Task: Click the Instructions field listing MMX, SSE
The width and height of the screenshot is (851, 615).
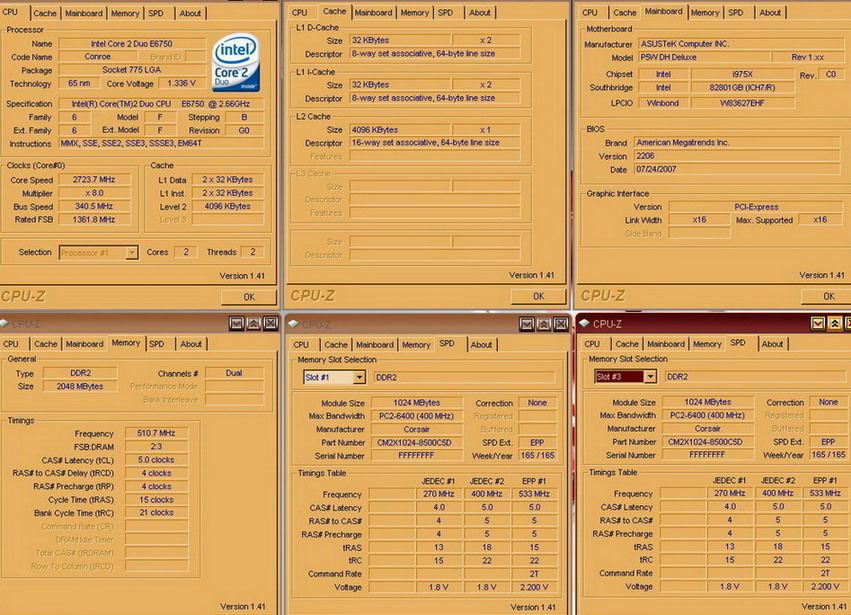Action: click(x=161, y=143)
